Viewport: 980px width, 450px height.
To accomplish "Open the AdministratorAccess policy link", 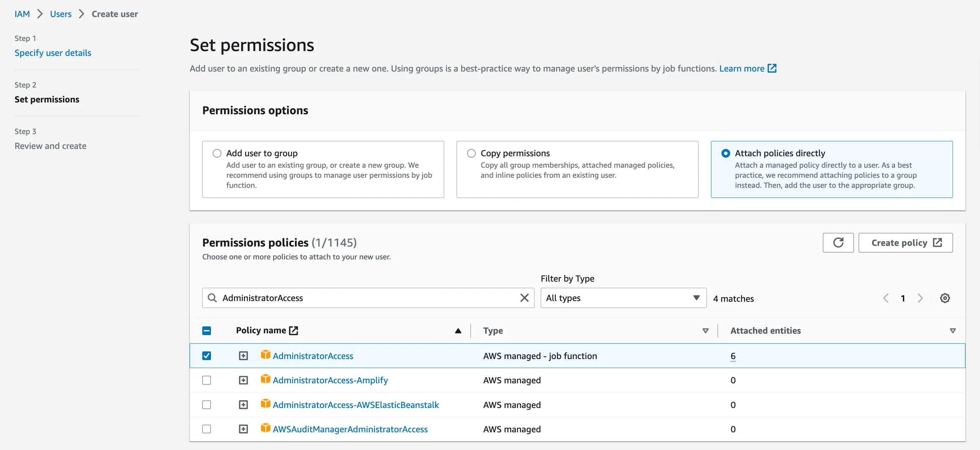I will (x=313, y=356).
